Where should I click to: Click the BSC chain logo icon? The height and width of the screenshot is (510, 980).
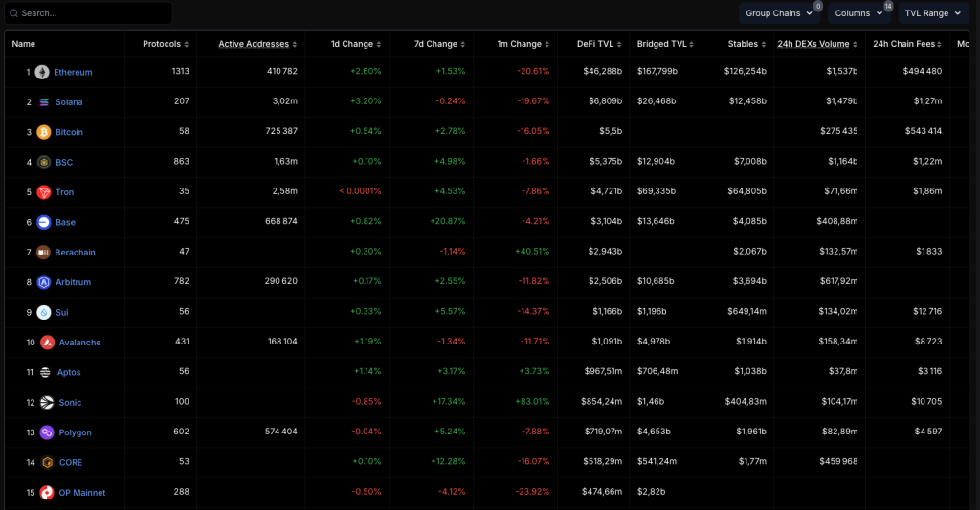point(44,162)
